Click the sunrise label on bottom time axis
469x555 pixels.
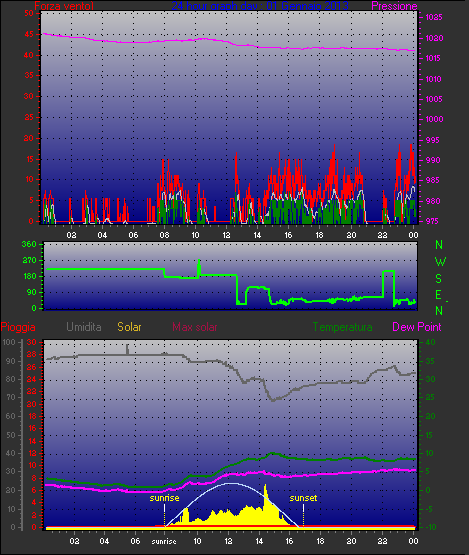[x=164, y=541]
